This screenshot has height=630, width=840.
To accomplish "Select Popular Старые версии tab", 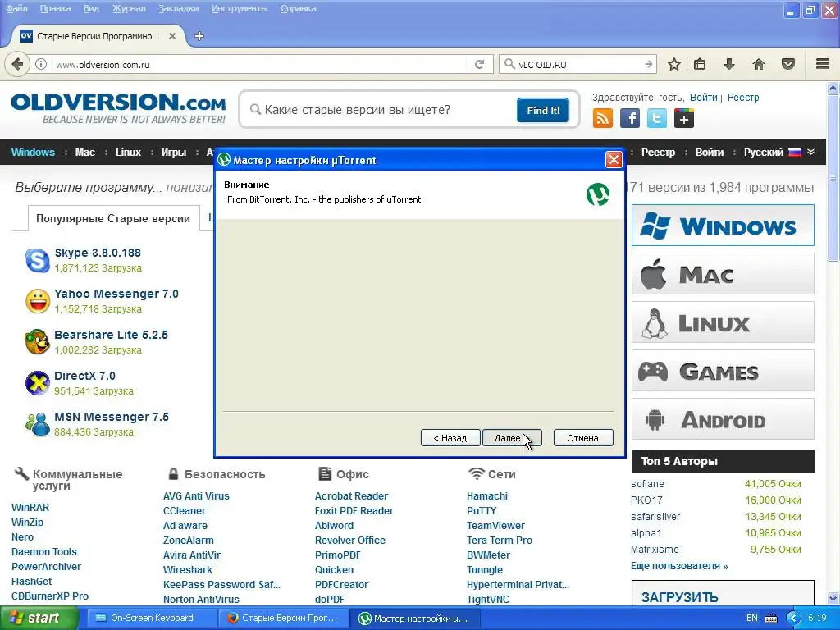I will [x=113, y=218].
